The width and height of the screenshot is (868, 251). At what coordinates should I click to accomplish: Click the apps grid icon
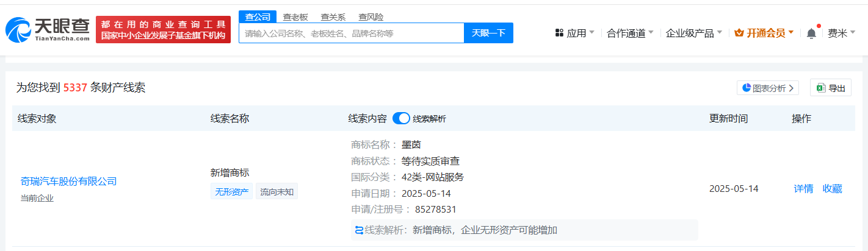[559, 33]
